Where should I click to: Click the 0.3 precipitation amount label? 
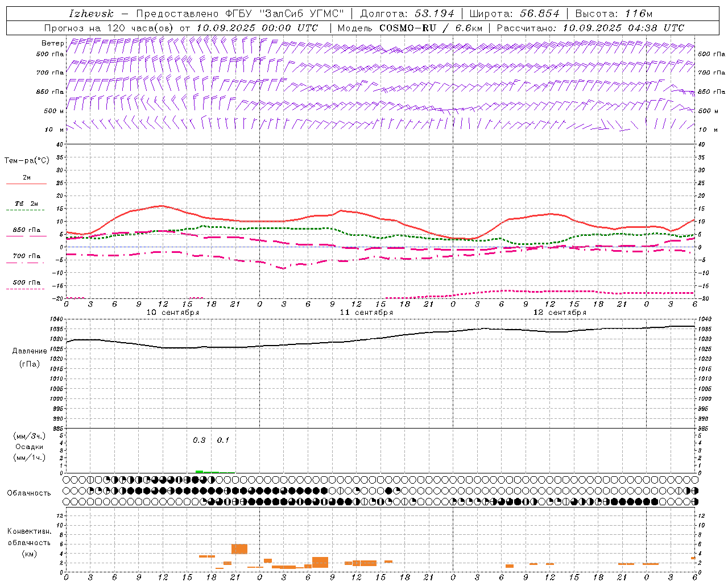[x=199, y=440]
